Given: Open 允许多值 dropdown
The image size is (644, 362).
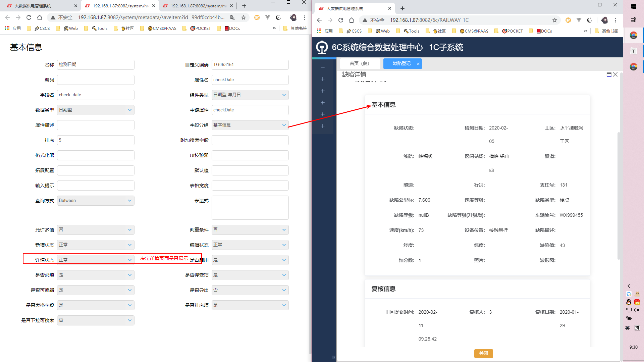Looking at the screenshot, I should (96, 230).
